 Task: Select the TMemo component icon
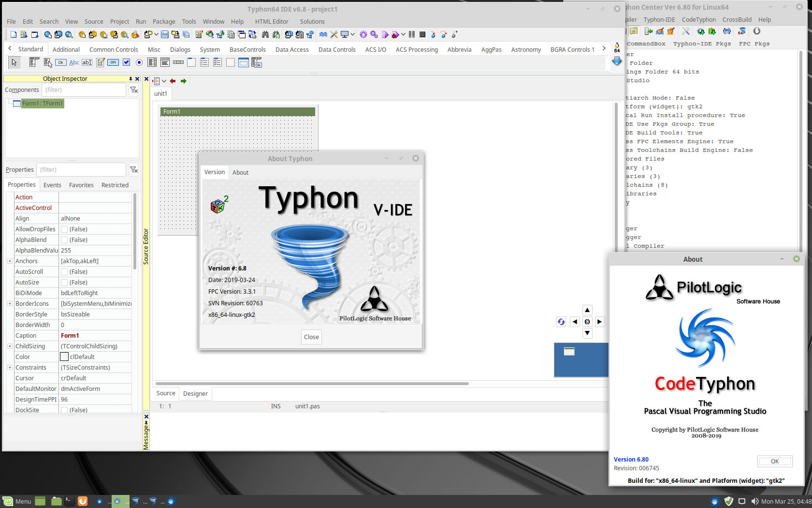[101, 62]
